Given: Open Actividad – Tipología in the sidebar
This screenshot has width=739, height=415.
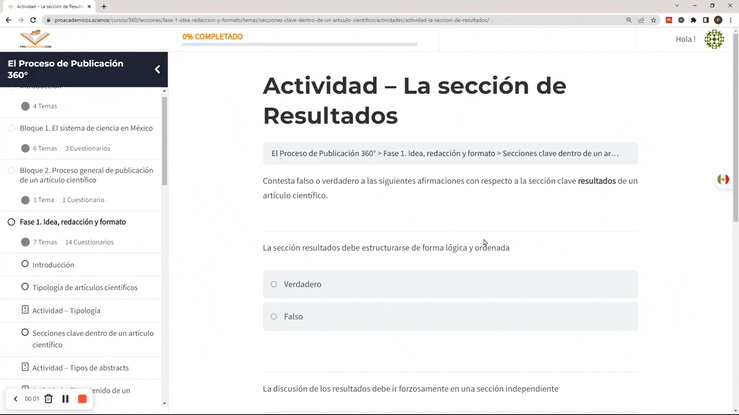Looking at the screenshot, I should (66, 310).
